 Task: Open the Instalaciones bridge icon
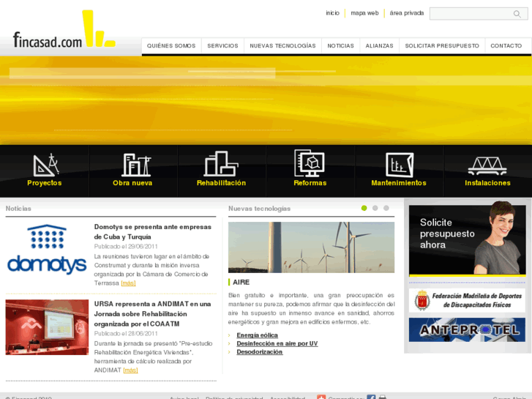[x=487, y=166]
